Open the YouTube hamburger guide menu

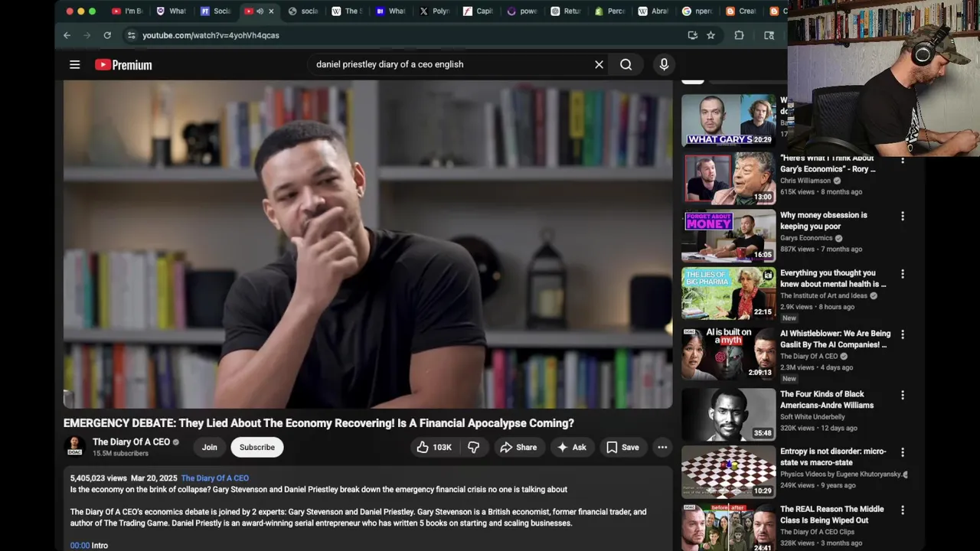point(74,65)
